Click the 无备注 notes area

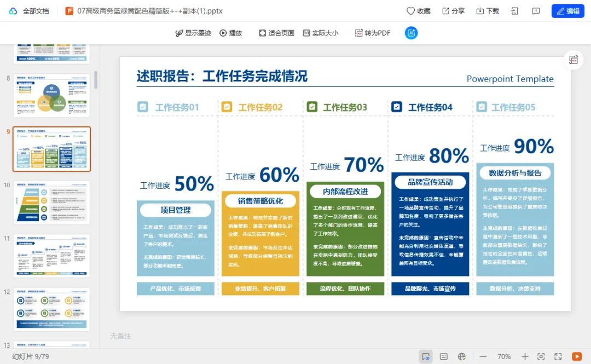coord(120,336)
